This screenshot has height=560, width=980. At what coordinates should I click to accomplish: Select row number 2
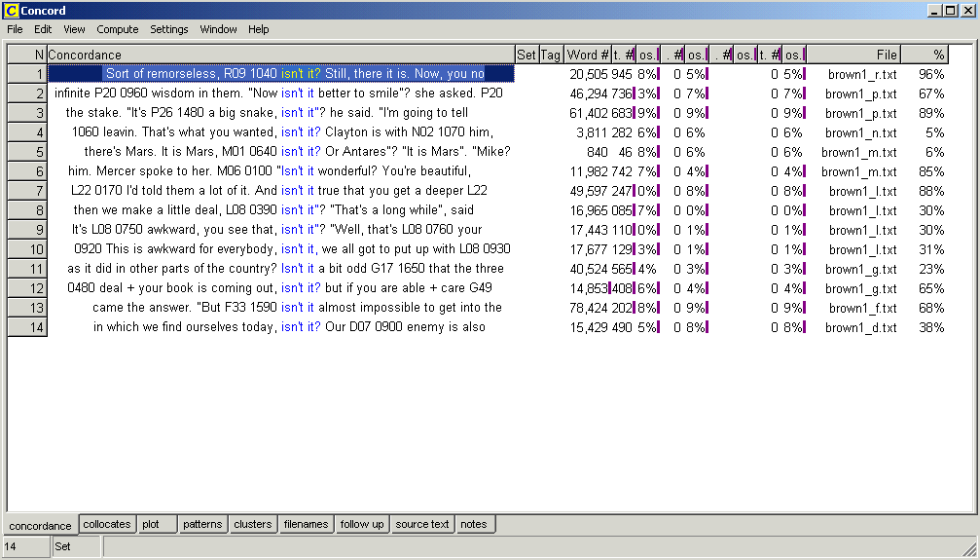coord(27,93)
